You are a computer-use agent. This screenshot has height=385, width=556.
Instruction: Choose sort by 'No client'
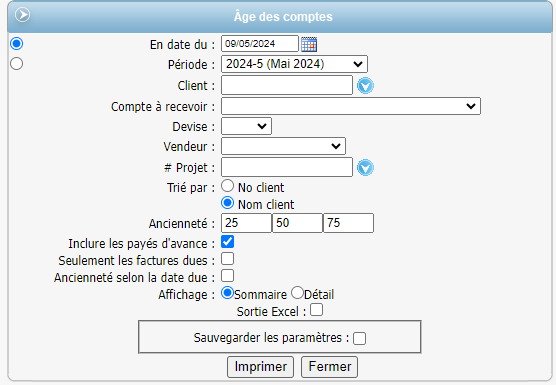227,186
